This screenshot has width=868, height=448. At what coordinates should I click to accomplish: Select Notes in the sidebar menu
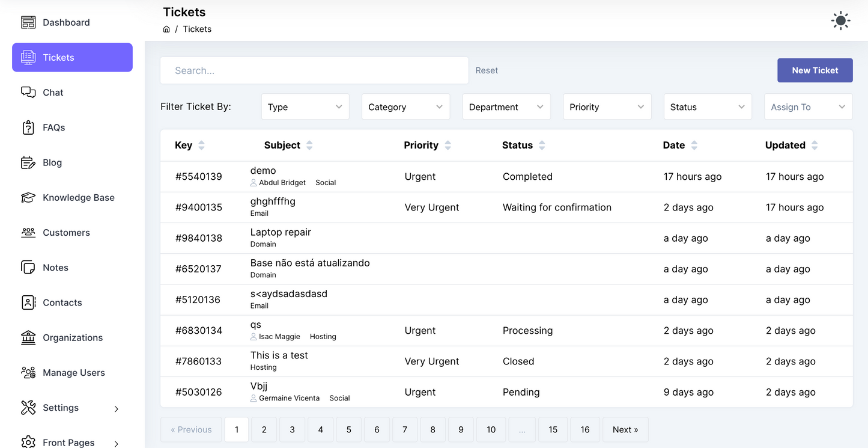pos(55,268)
